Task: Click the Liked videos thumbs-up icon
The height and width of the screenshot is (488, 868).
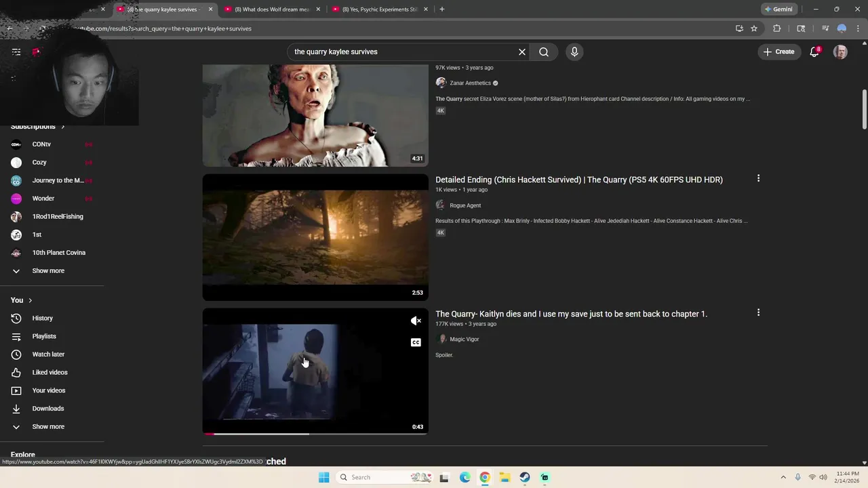Action: (x=16, y=373)
